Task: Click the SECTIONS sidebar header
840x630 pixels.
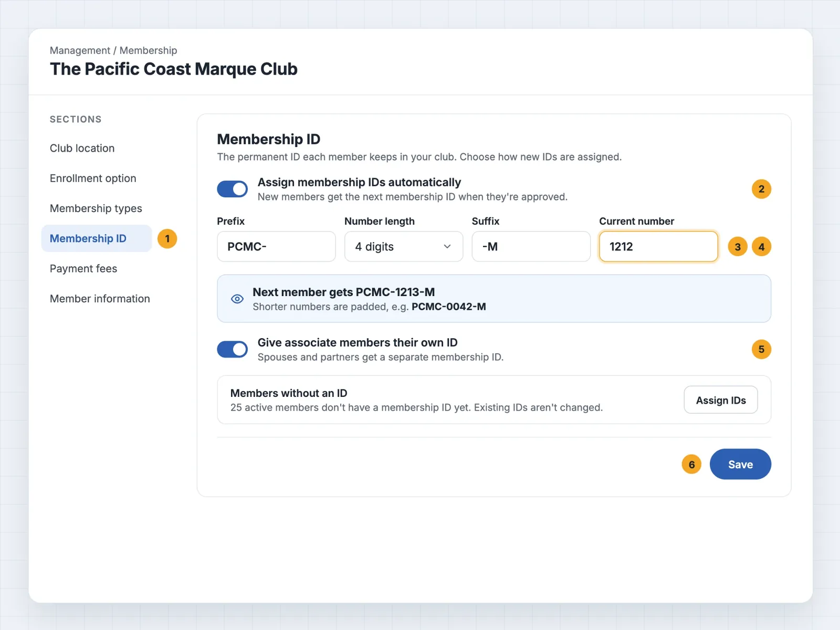Action: tap(76, 119)
